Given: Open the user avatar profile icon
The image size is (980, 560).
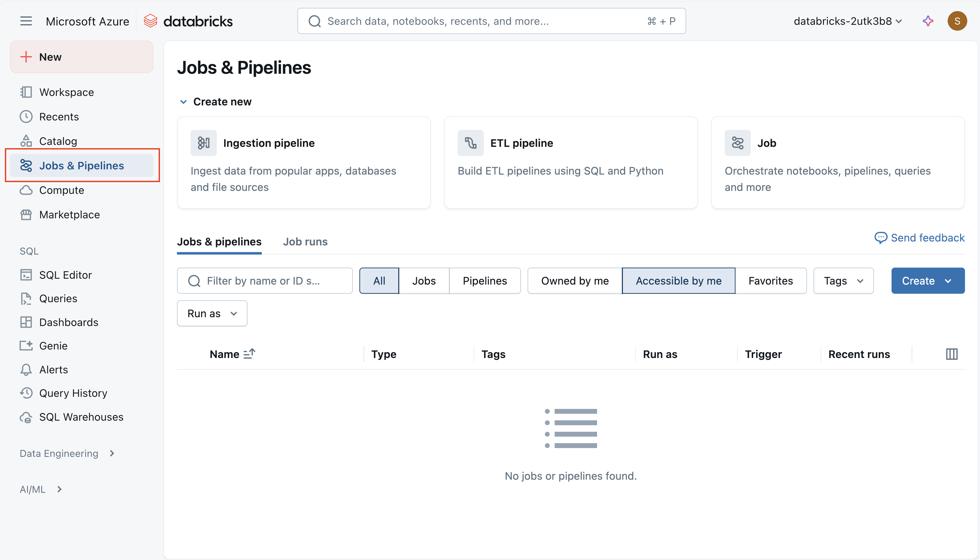Looking at the screenshot, I should (x=957, y=21).
